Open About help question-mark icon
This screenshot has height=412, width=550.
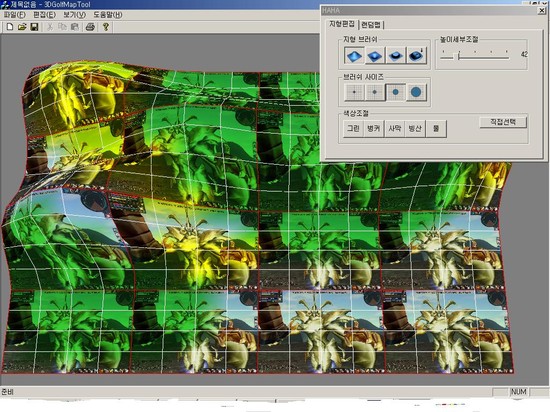[106, 27]
